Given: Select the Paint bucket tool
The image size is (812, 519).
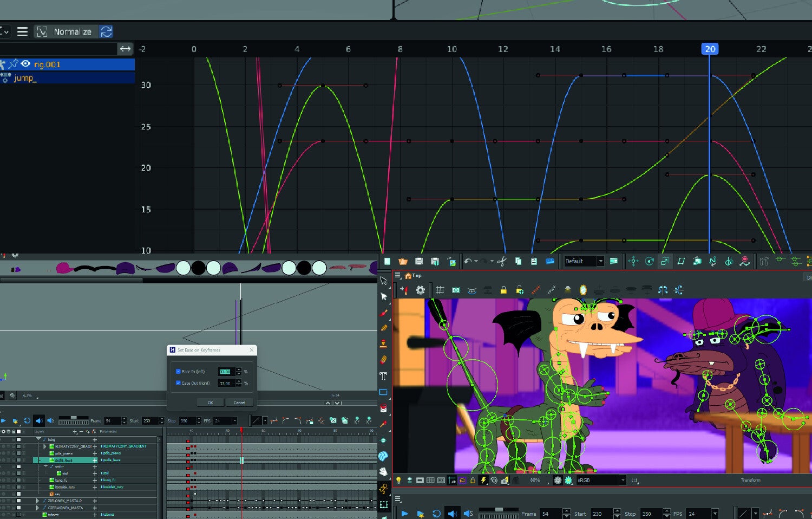Looking at the screenshot, I should coord(383,408).
